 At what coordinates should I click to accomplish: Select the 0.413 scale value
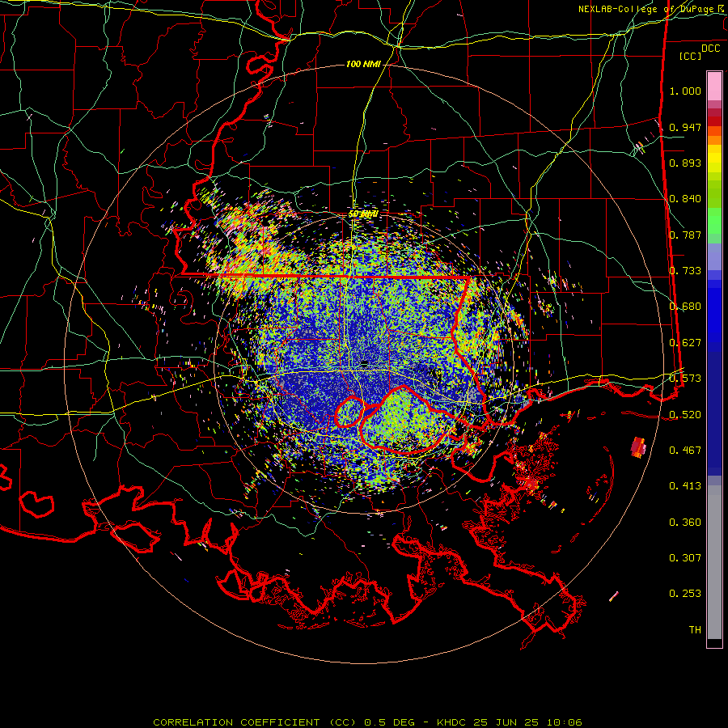click(685, 485)
